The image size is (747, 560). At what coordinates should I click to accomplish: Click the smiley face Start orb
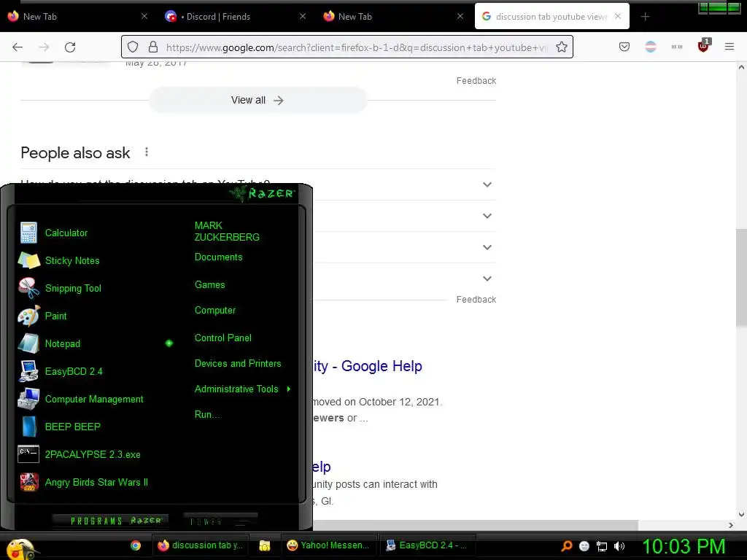click(20, 548)
